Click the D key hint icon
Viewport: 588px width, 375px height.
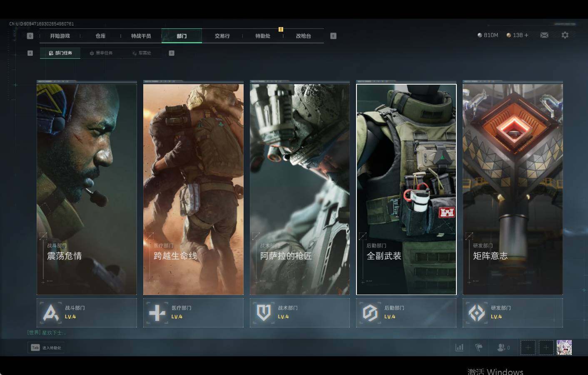click(172, 53)
